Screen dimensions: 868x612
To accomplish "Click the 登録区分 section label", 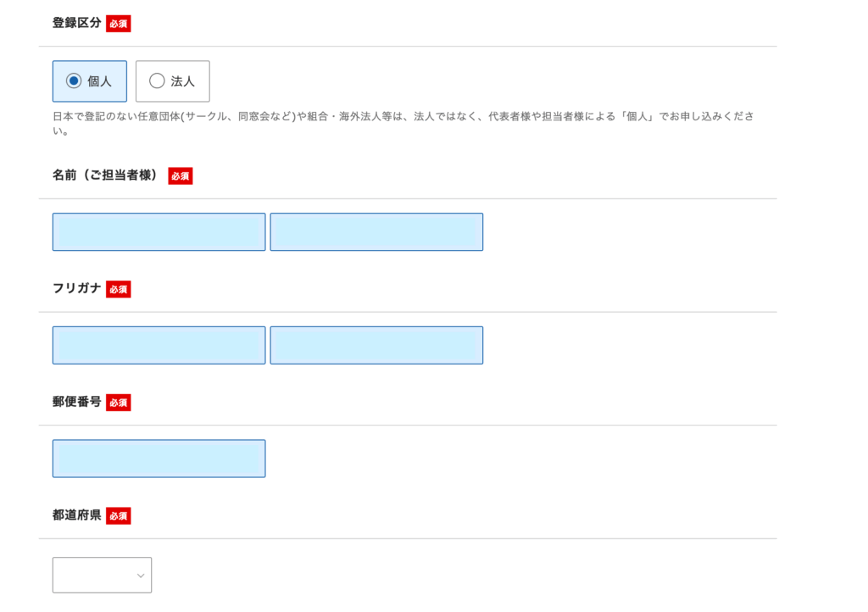I will click(76, 24).
